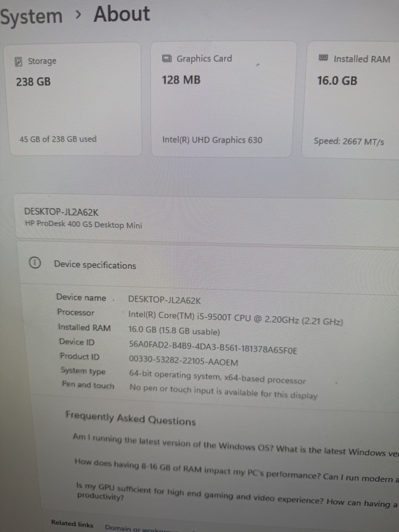Open the Graphics Card 128 MB card
The height and width of the screenshot is (532, 399).
point(223,99)
